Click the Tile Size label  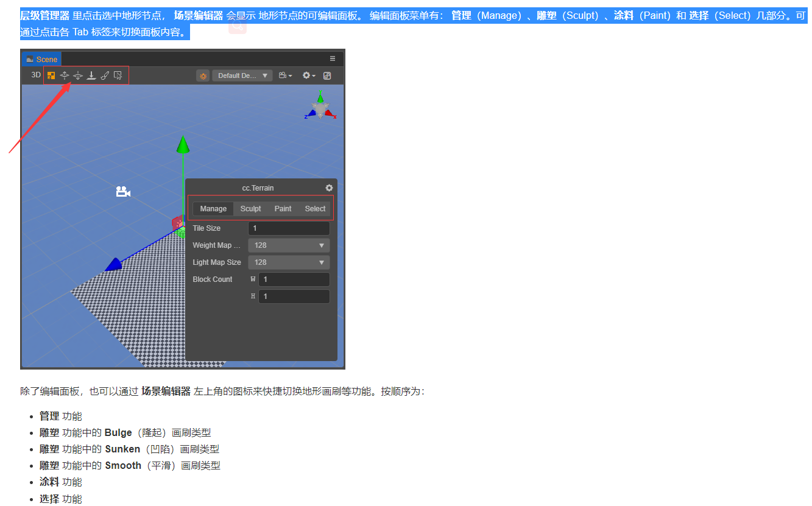pyautogui.click(x=207, y=228)
